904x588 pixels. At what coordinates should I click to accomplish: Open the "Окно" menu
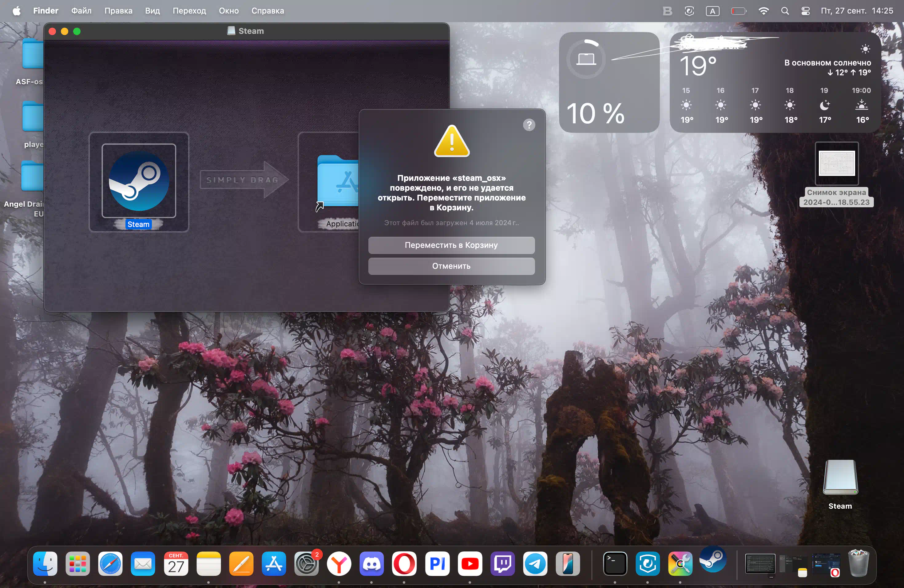coord(229,11)
